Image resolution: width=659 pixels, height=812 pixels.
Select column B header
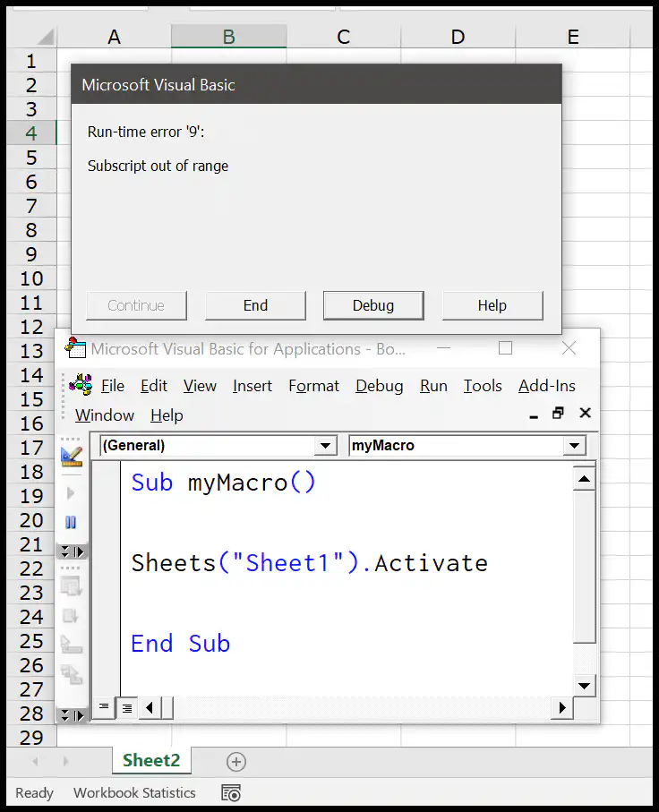228,37
